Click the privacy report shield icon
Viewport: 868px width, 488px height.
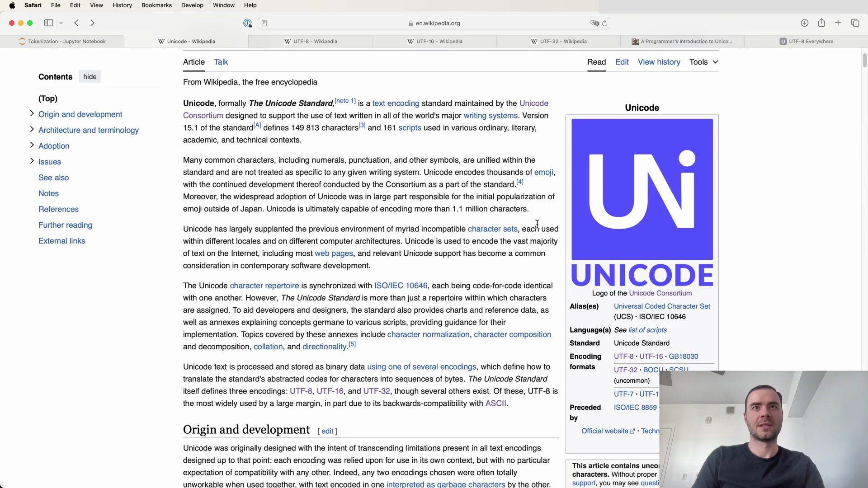click(247, 23)
